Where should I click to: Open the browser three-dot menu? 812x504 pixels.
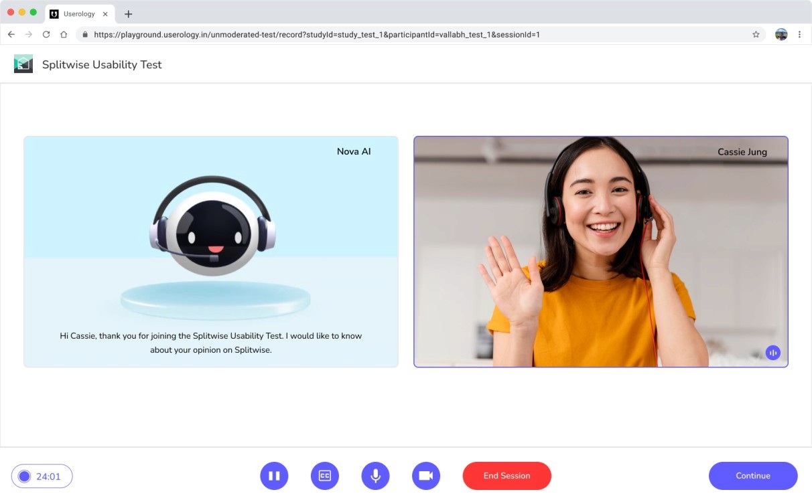[x=799, y=34]
